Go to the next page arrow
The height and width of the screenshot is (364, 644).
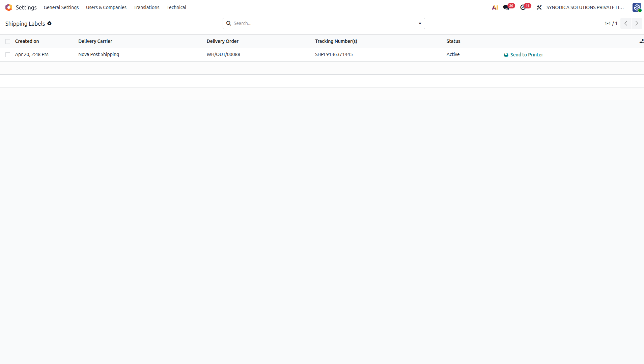[x=637, y=23]
